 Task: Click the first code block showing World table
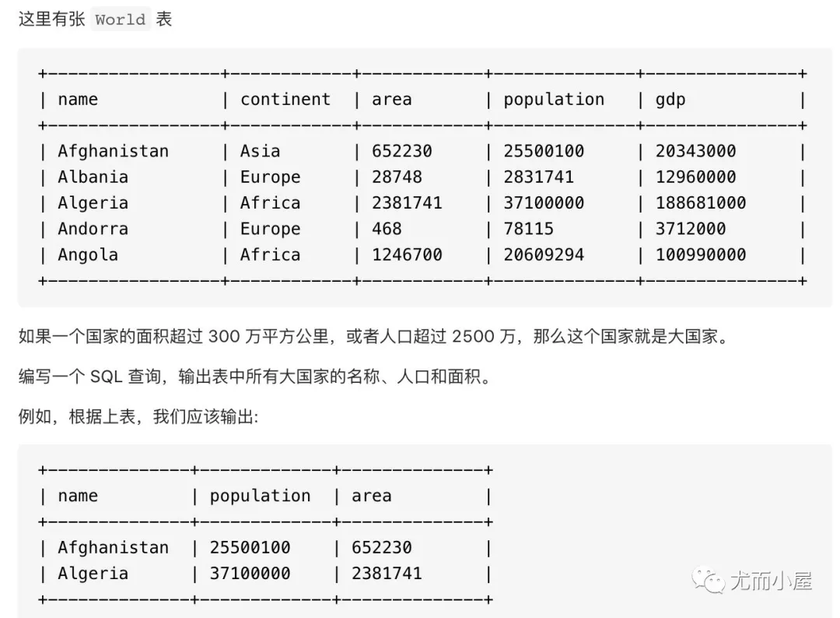click(420, 175)
